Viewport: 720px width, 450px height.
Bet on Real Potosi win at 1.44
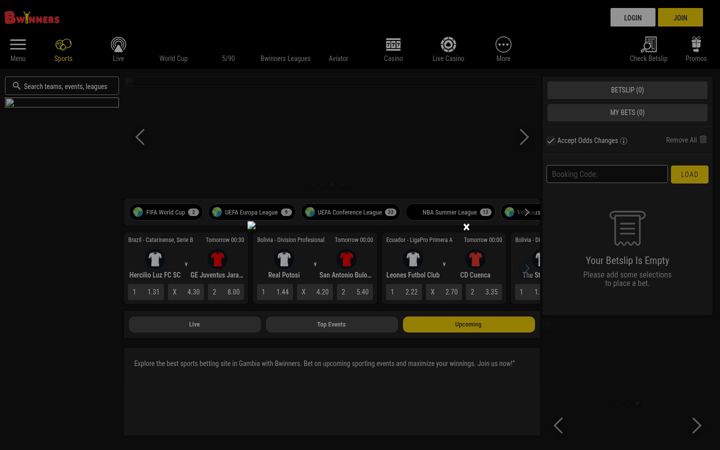(x=275, y=292)
